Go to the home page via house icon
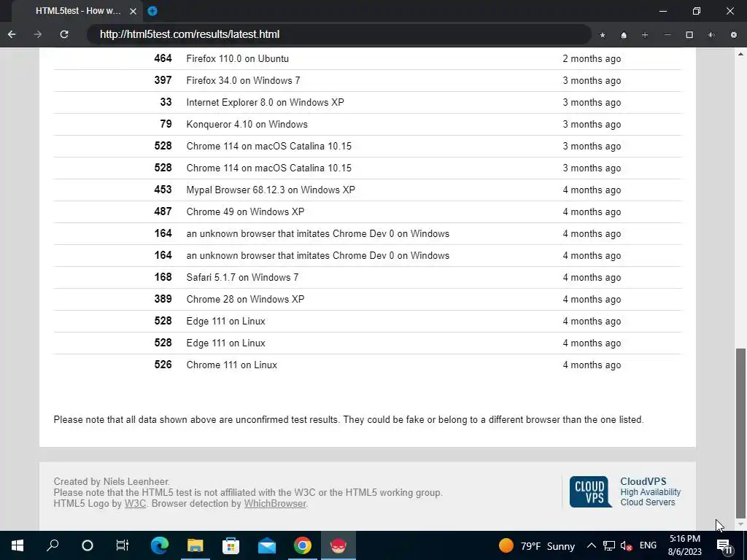Image resolution: width=747 pixels, height=560 pixels. (624, 35)
